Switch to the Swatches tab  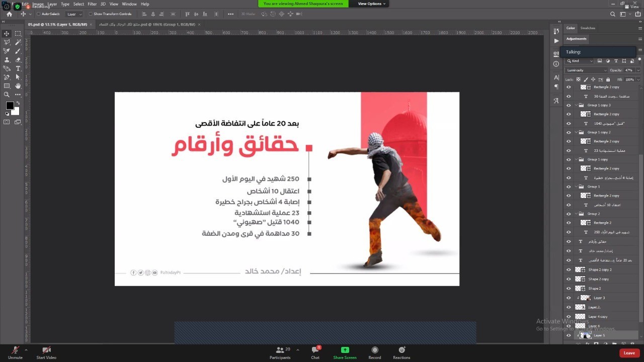(587, 28)
